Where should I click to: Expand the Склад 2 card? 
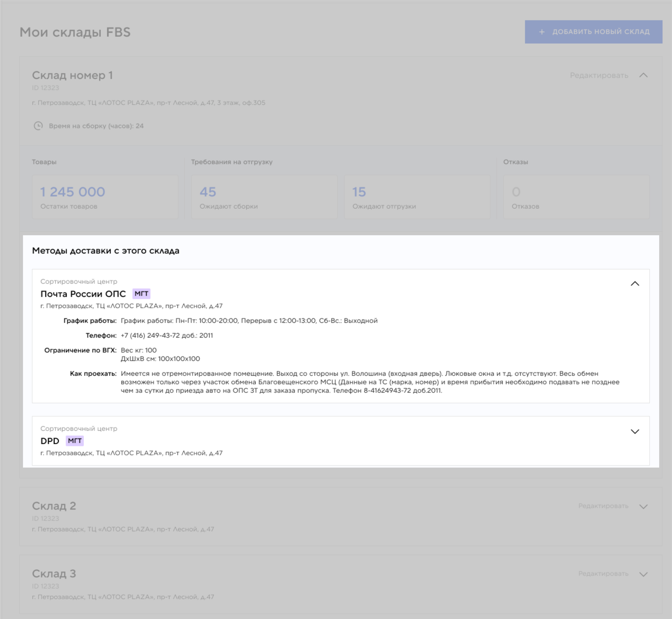point(643,506)
